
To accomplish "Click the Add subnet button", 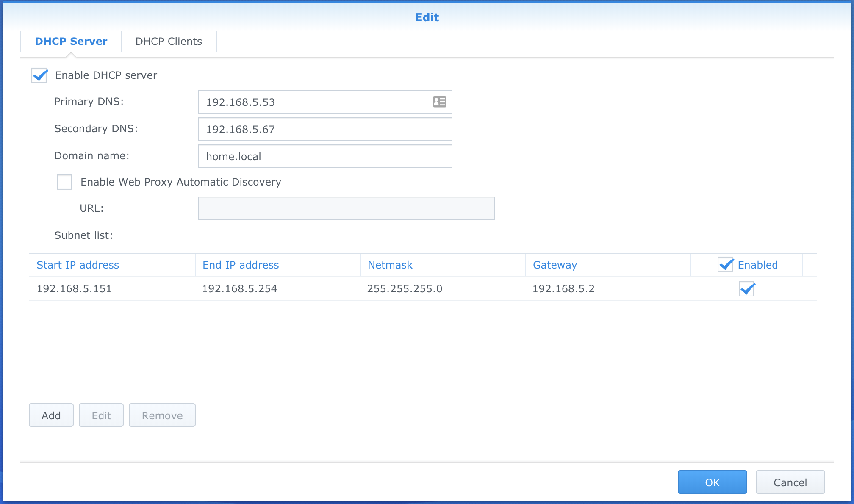I will click(51, 415).
